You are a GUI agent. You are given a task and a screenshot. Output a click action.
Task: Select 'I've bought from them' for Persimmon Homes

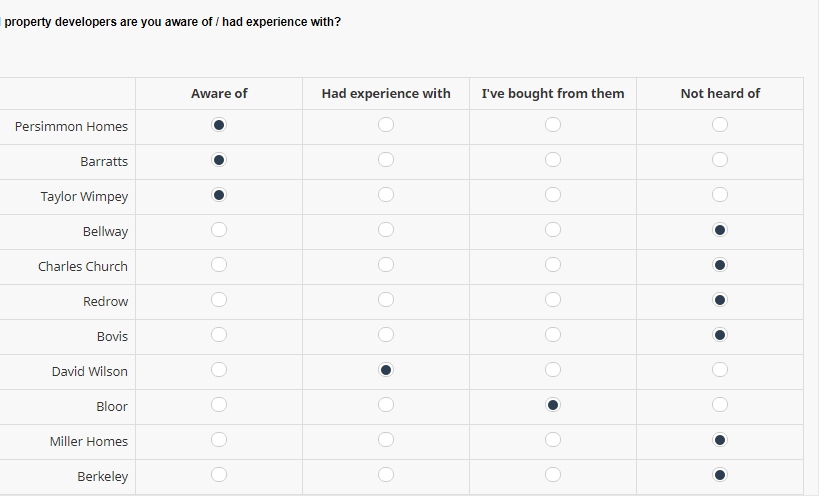(553, 125)
